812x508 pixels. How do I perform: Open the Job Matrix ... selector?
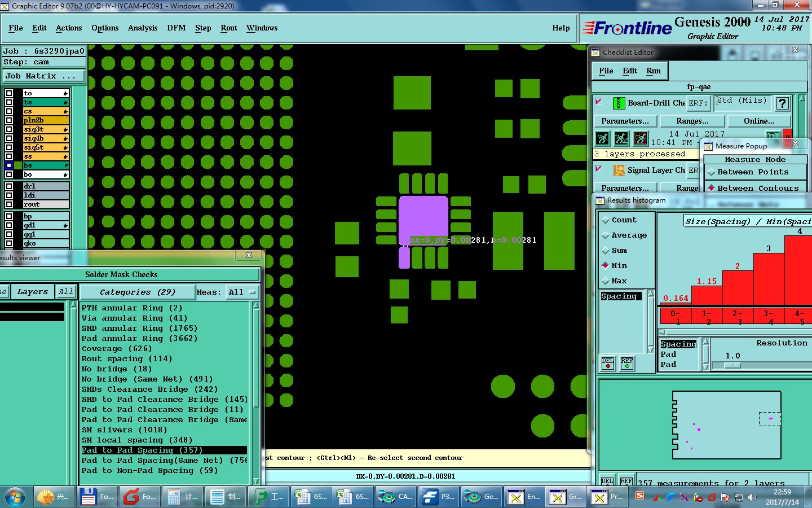(x=44, y=76)
